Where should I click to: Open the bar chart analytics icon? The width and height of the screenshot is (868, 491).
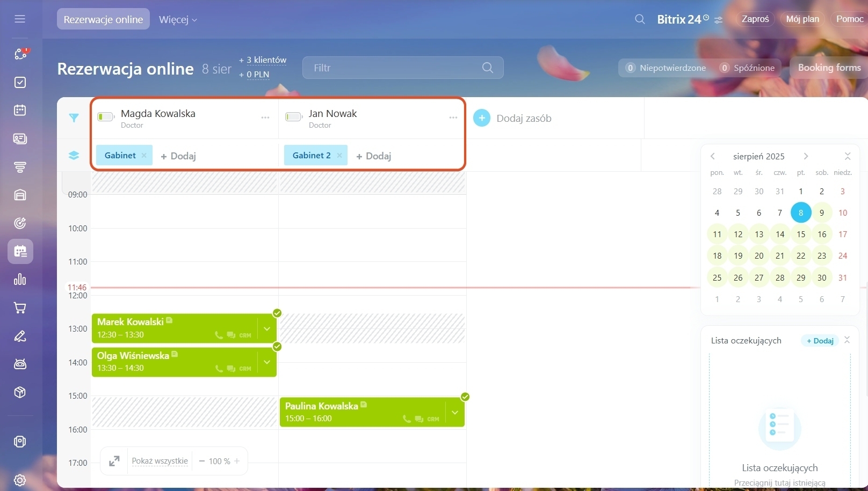coord(20,280)
